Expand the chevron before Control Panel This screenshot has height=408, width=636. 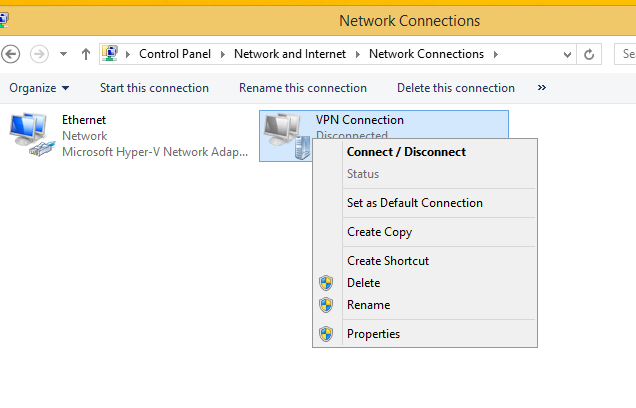click(128, 54)
